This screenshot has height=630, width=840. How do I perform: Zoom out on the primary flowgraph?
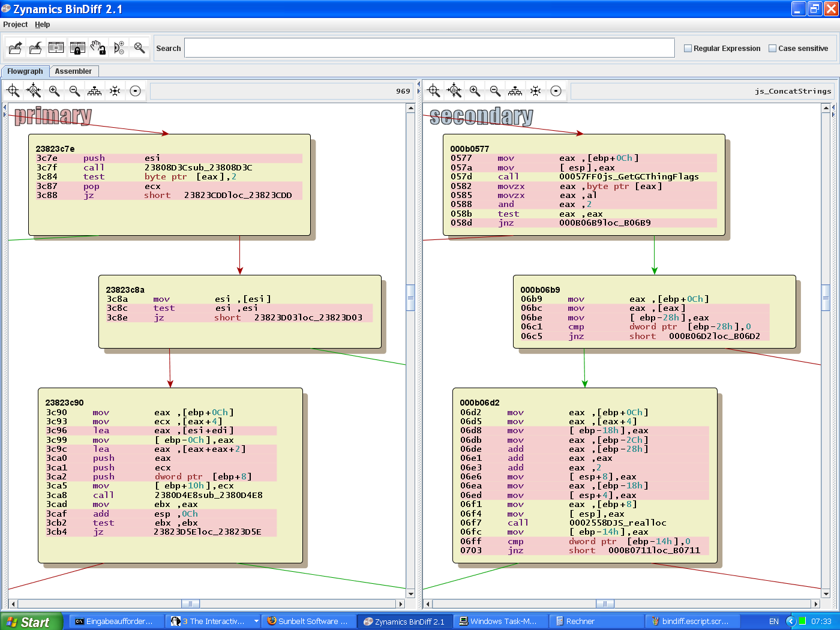tap(74, 90)
